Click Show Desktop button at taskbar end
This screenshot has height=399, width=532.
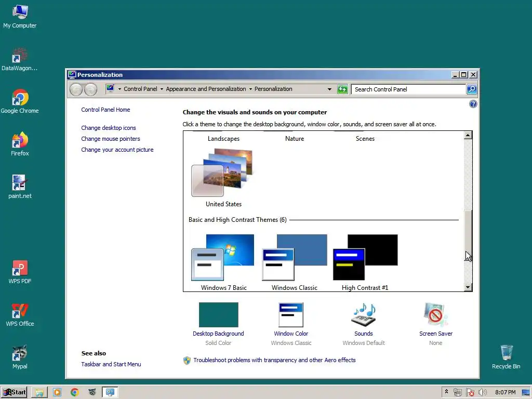click(526, 393)
